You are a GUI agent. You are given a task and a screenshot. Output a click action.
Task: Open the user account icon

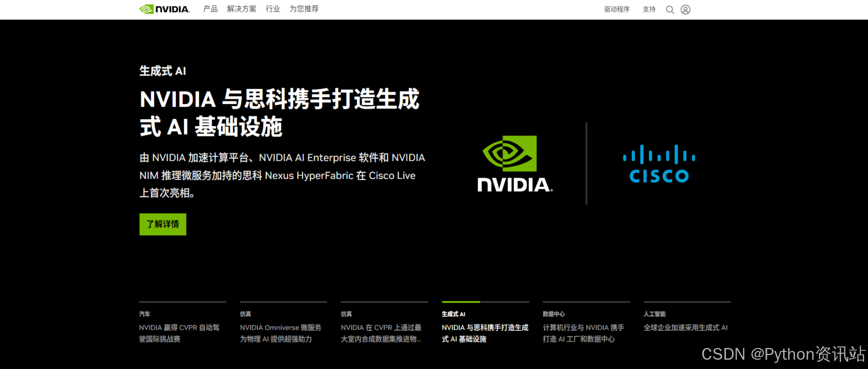[685, 10]
